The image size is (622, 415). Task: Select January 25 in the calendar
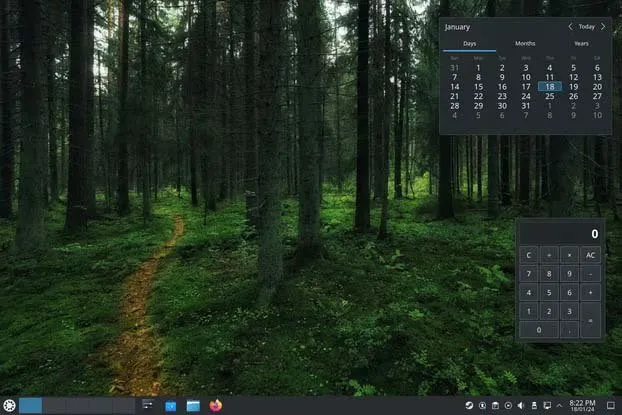pyautogui.click(x=550, y=96)
